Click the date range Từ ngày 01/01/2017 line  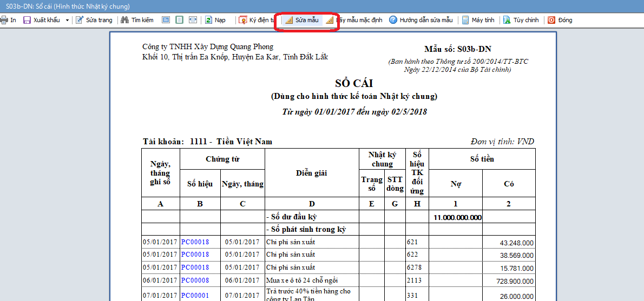tap(353, 111)
